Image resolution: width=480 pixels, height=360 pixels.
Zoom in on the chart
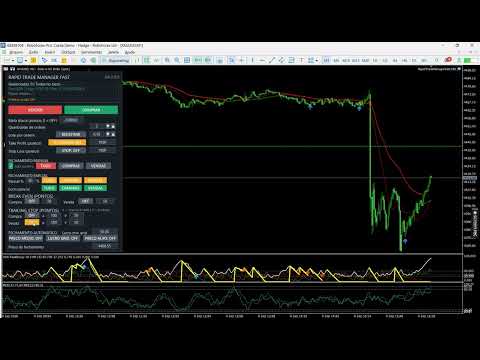pyautogui.click(x=167, y=60)
